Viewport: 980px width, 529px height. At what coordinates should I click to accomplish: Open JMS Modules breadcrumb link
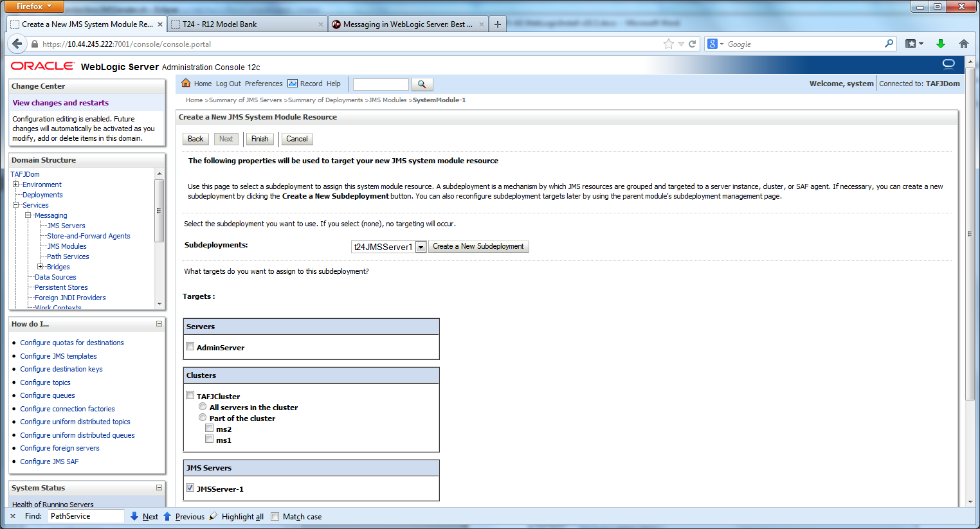pos(388,100)
